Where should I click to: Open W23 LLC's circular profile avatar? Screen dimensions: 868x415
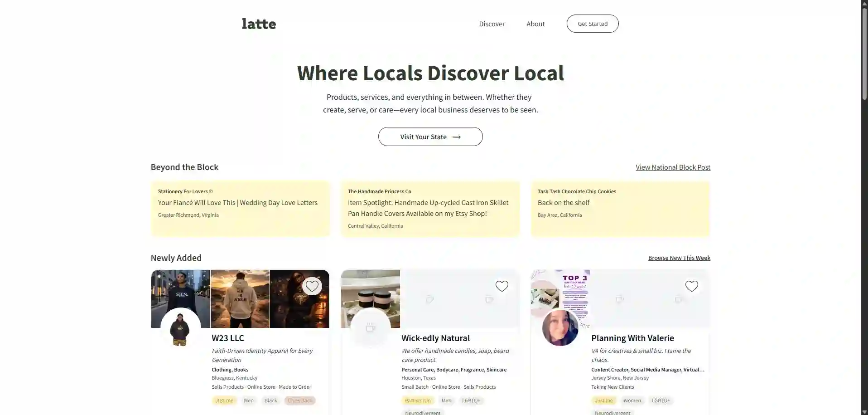point(180,328)
